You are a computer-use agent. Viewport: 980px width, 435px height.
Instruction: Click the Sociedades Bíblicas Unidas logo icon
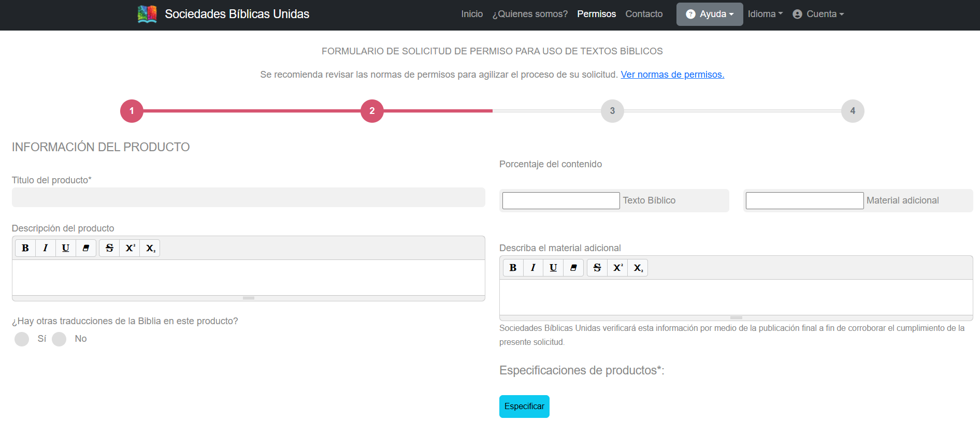[147, 14]
